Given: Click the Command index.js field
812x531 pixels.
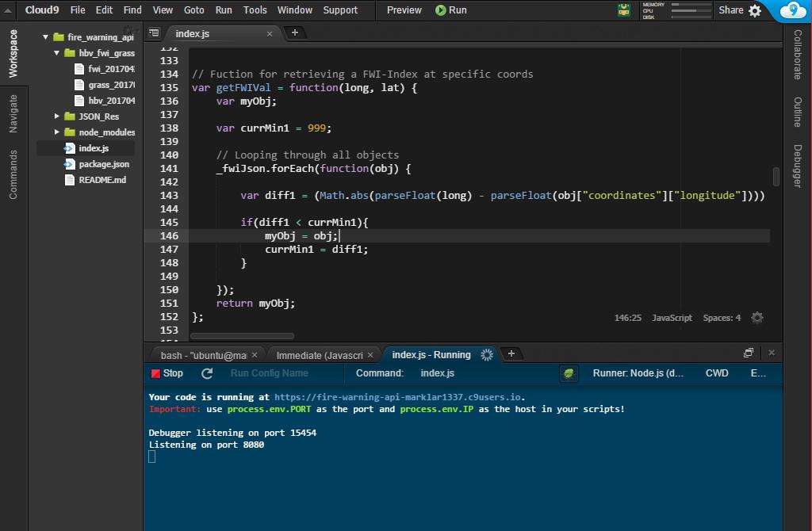Looking at the screenshot, I should pyautogui.click(x=438, y=373).
